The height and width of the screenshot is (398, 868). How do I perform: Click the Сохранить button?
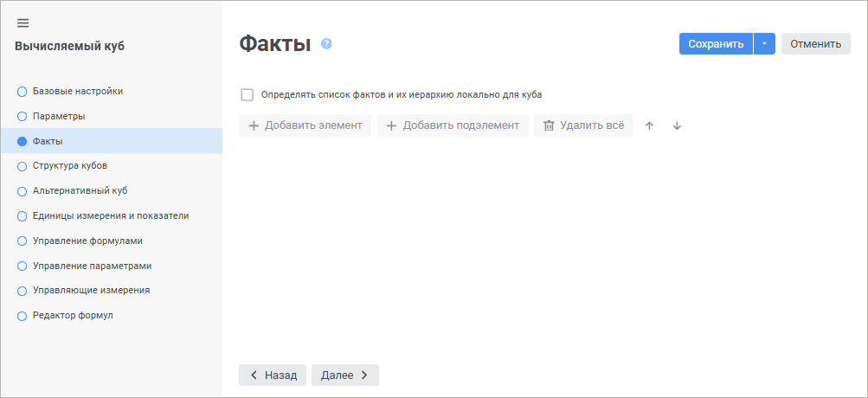[716, 44]
